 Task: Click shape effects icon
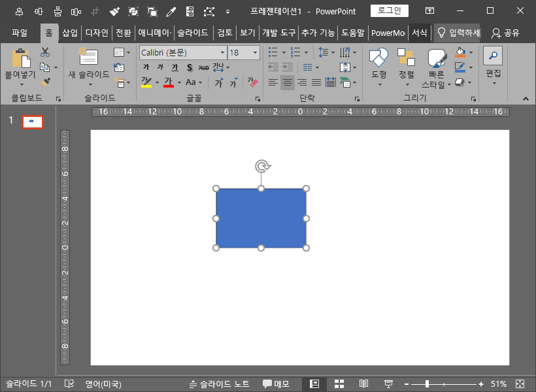pyautogui.click(x=460, y=82)
